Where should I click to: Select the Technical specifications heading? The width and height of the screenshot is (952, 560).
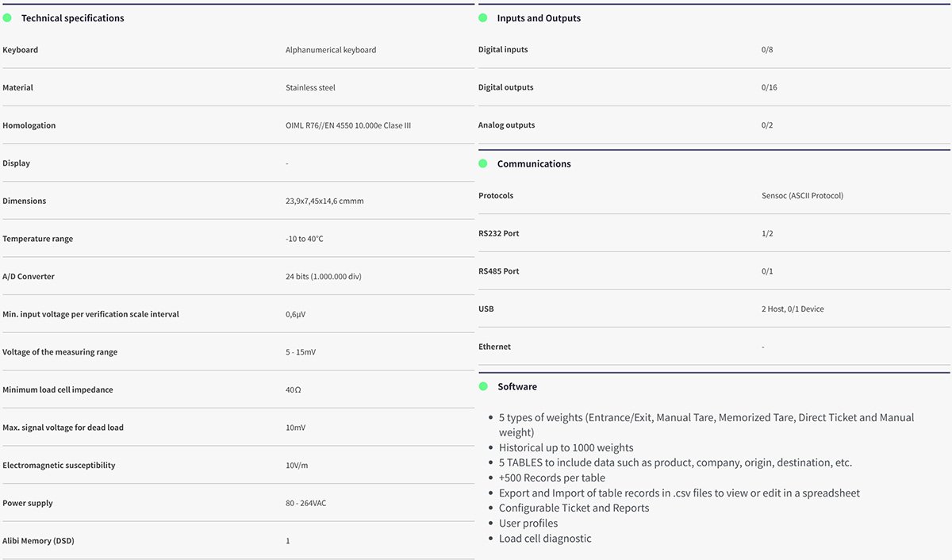(x=72, y=18)
